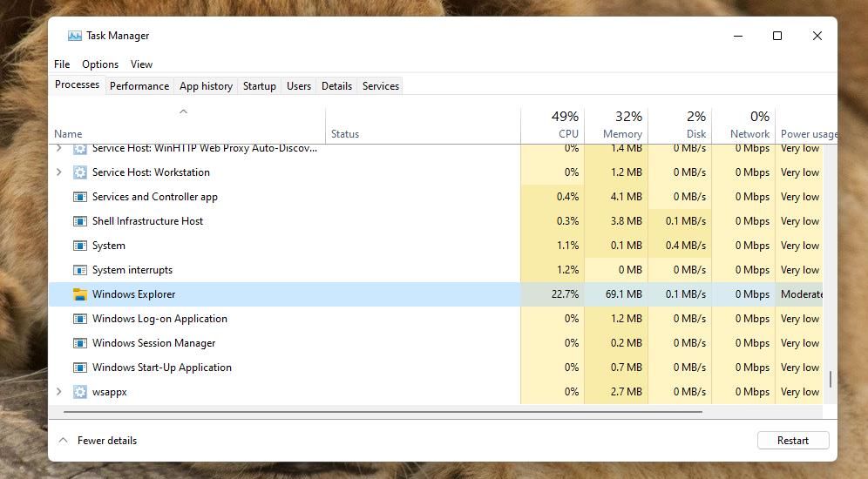The image size is (868, 479).
Task: Collapse view using Fewer details chevron
Action: (x=63, y=441)
